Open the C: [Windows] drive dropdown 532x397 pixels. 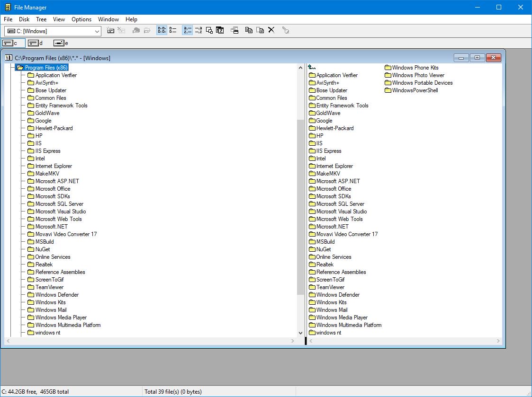[97, 31]
